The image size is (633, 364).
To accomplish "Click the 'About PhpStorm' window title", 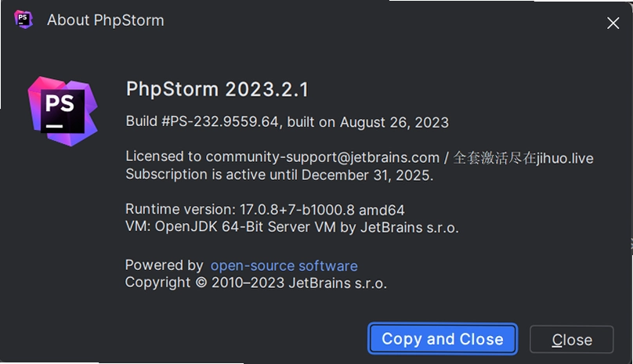I will pos(106,20).
